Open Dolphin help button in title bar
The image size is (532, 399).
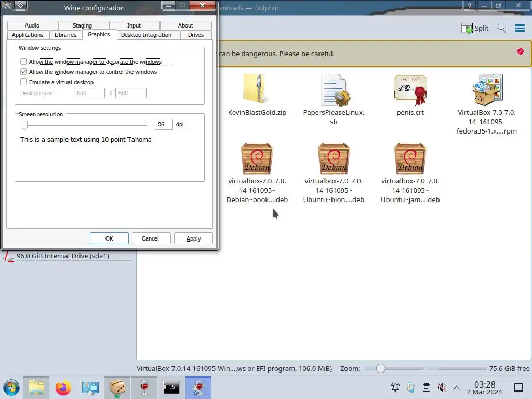(x=470, y=5)
